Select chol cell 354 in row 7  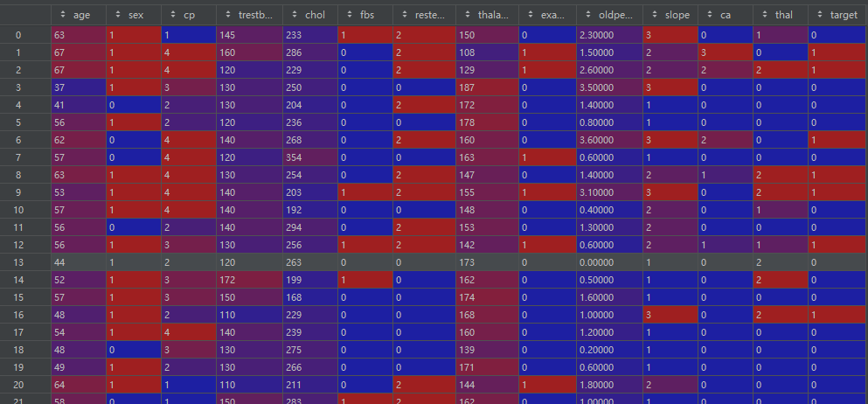pos(310,157)
